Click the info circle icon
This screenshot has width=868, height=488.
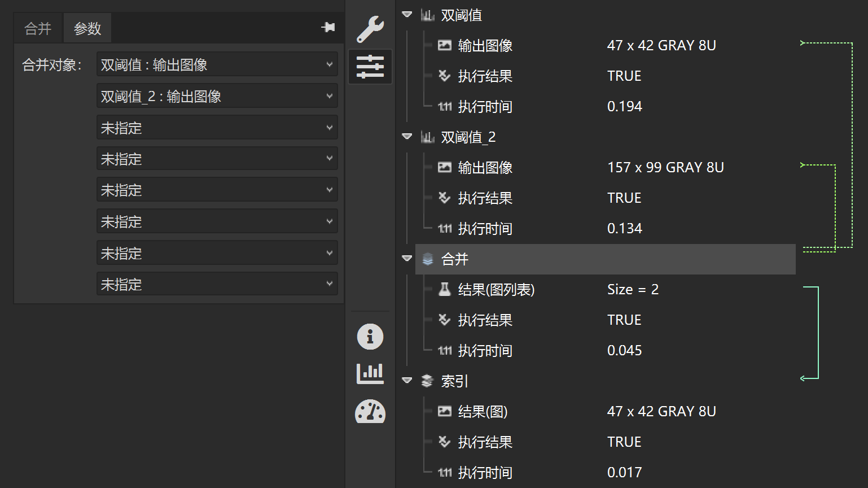coord(370,337)
